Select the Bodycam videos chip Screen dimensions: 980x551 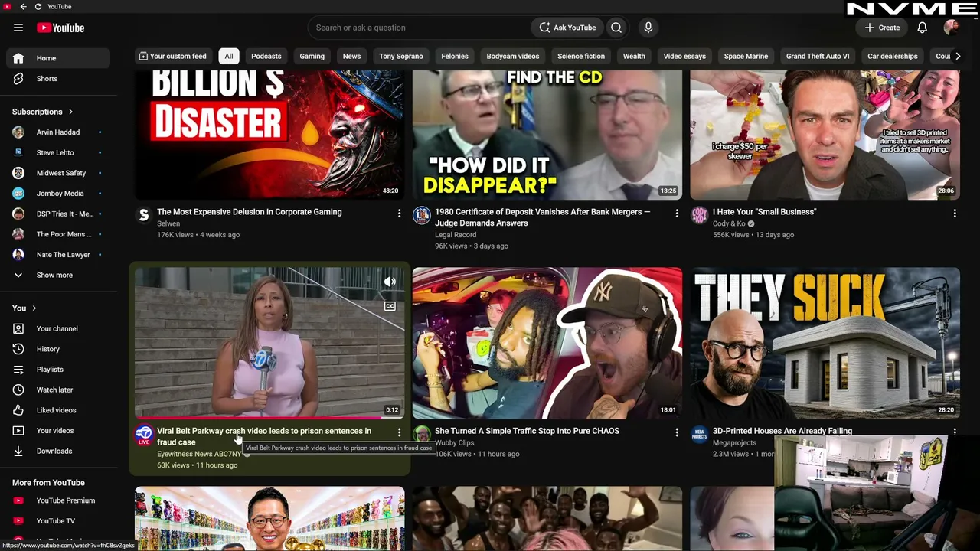[x=513, y=56]
